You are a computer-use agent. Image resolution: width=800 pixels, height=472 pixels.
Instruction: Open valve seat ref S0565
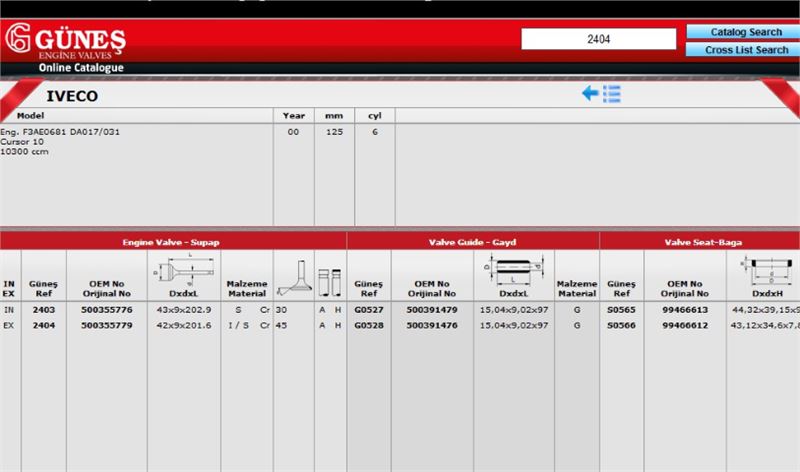click(x=621, y=310)
